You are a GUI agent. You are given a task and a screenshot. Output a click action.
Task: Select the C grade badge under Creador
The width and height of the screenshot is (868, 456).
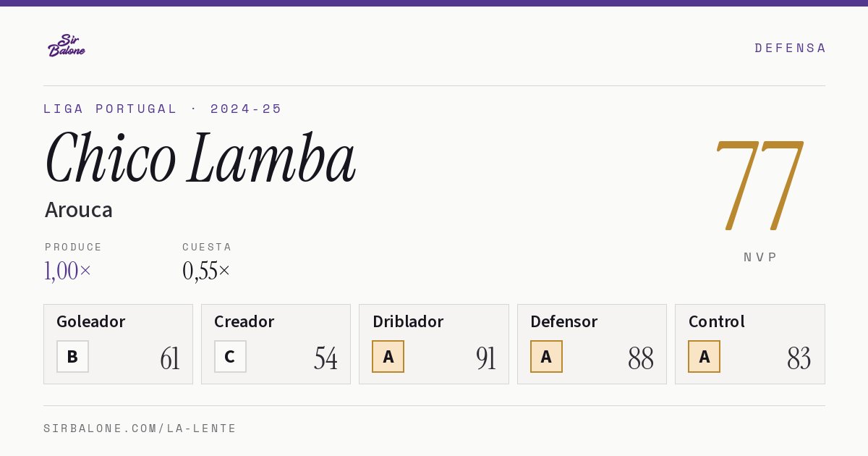230,356
